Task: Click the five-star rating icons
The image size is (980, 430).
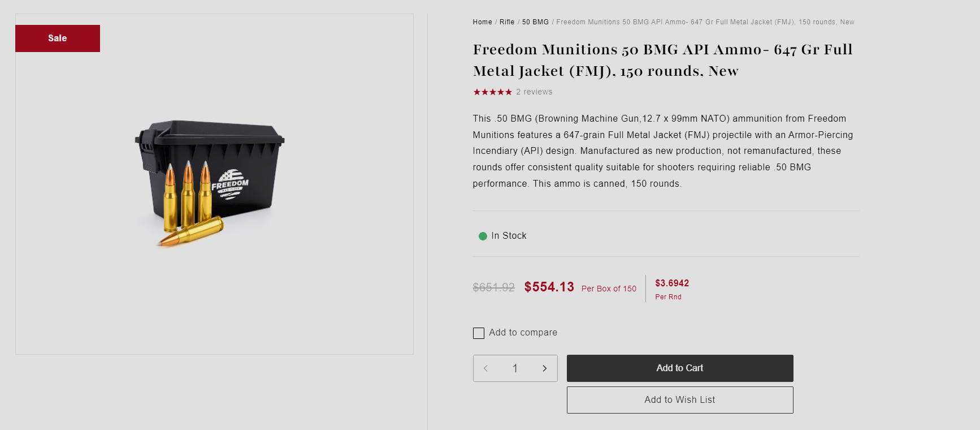Action: click(492, 92)
